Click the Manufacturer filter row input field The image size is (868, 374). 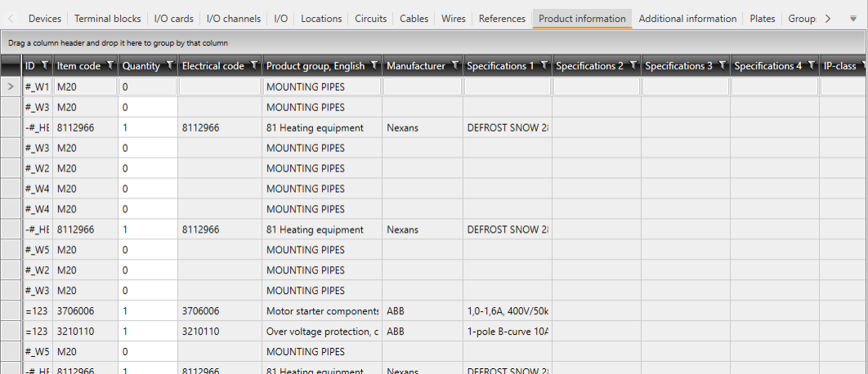tap(423, 87)
